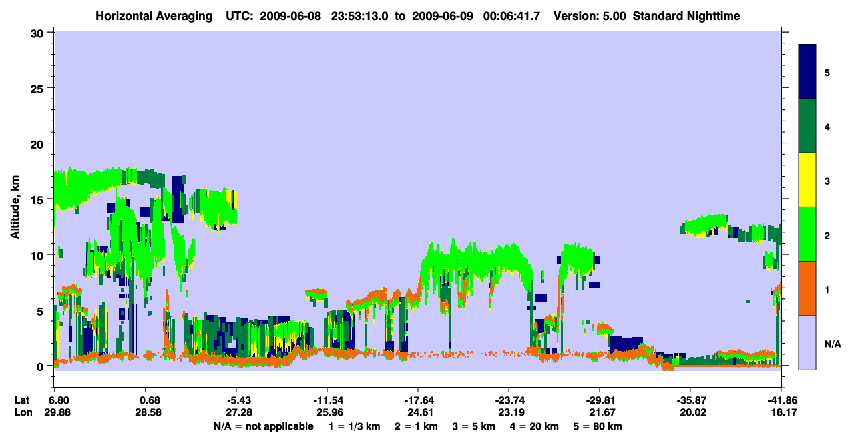Click the longitude value 27.28
868x445 pixels.
tap(240, 413)
